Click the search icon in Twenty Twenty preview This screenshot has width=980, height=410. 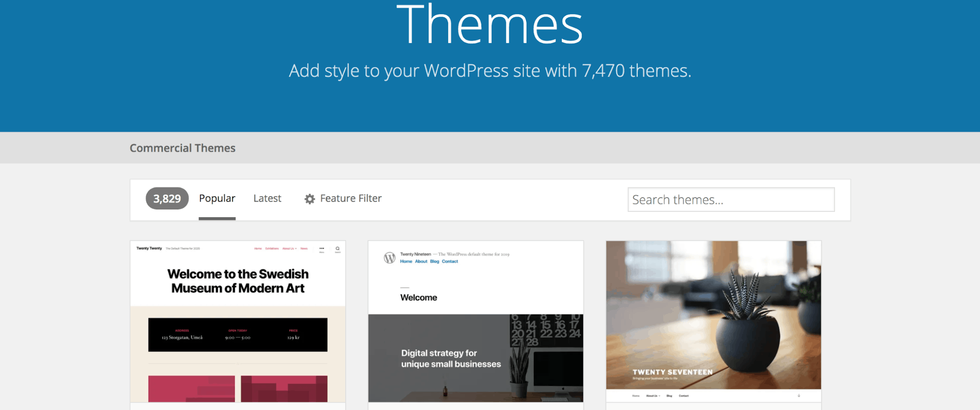pos(337,249)
